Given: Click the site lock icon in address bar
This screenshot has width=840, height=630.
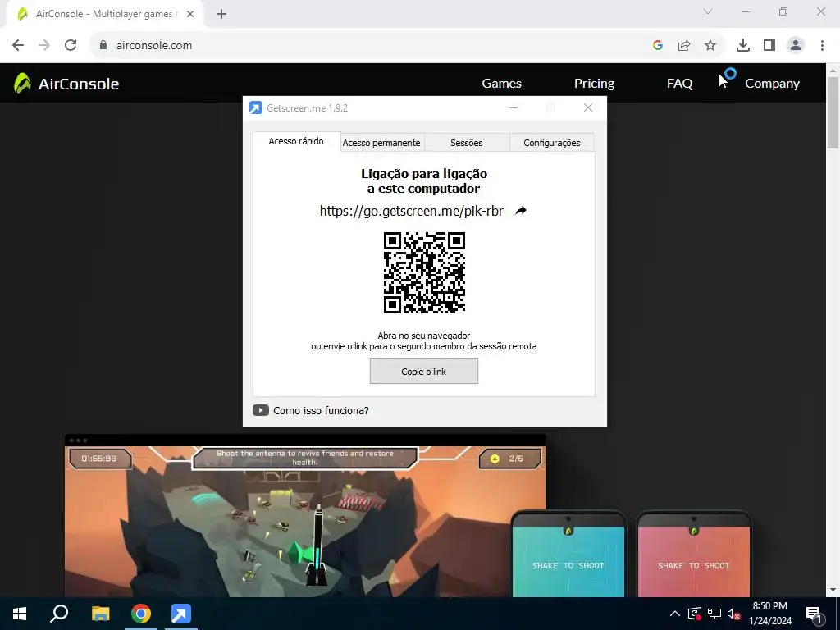Looking at the screenshot, I should pyautogui.click(x=103, y=46).
